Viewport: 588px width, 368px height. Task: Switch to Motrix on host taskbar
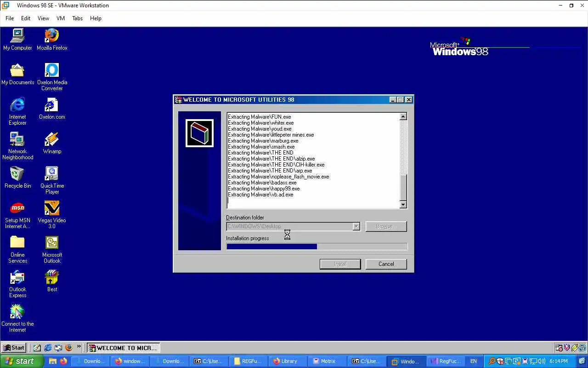(x=327, y=361)
